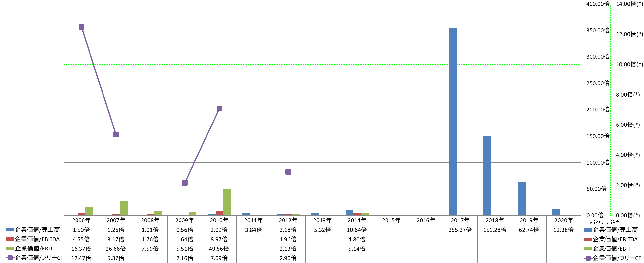This screenshot has width=644, height=263.
Task: Click the right-side legend entry 企業価値/EBIT
Action: point(607,249)
